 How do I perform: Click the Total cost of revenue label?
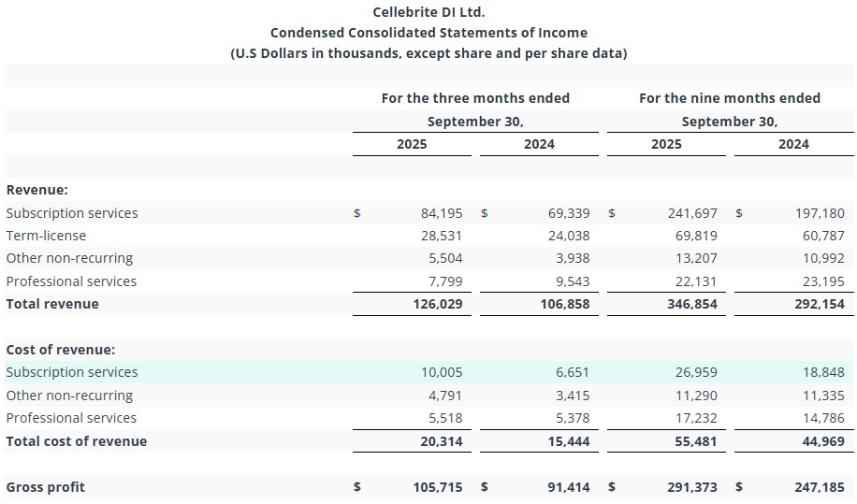77,440
